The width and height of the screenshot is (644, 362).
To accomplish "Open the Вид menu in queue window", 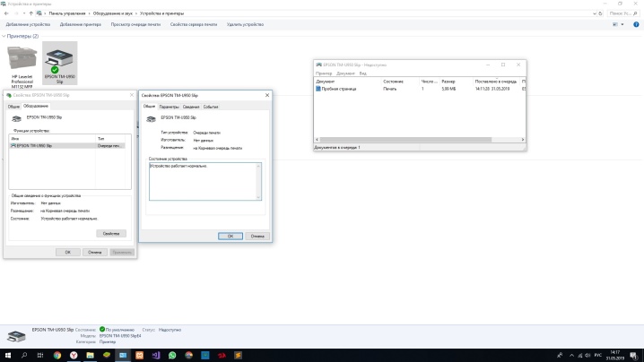I will click(x=363, y=73).
